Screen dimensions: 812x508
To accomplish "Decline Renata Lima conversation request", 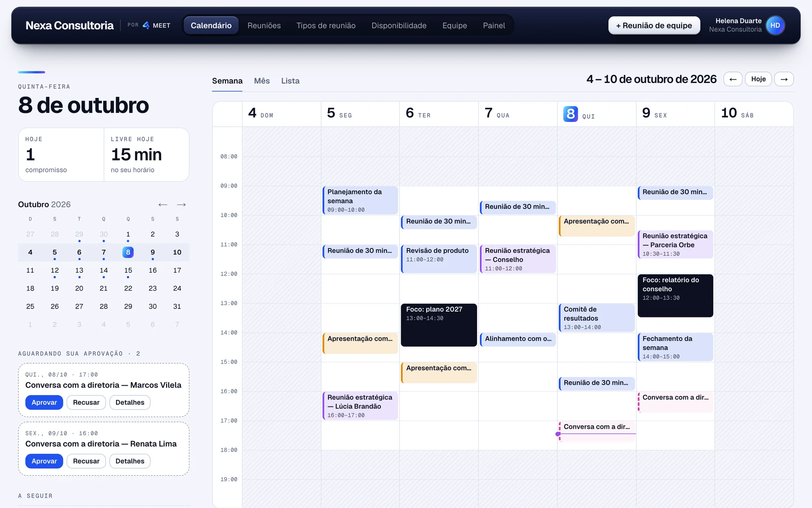I will (86, 461).
